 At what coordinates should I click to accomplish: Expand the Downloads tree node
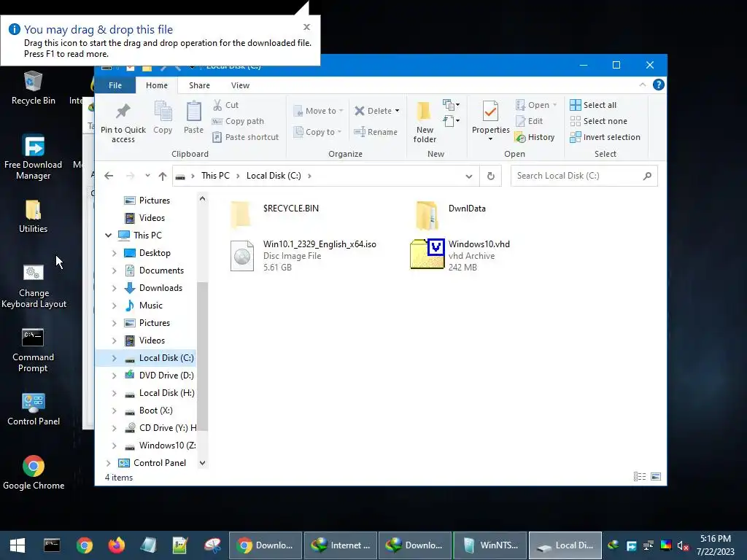[115, 288]
